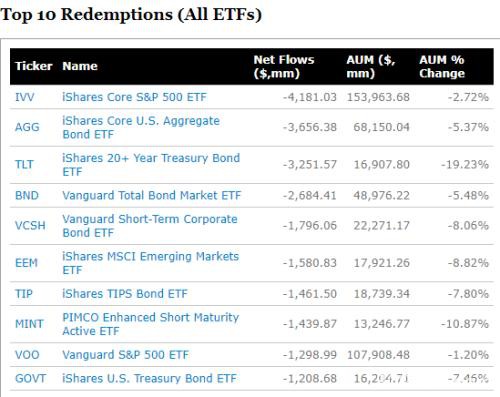
Task: Open the Vanguard S&P 500 ETF link
Action: tap(126, 355)
